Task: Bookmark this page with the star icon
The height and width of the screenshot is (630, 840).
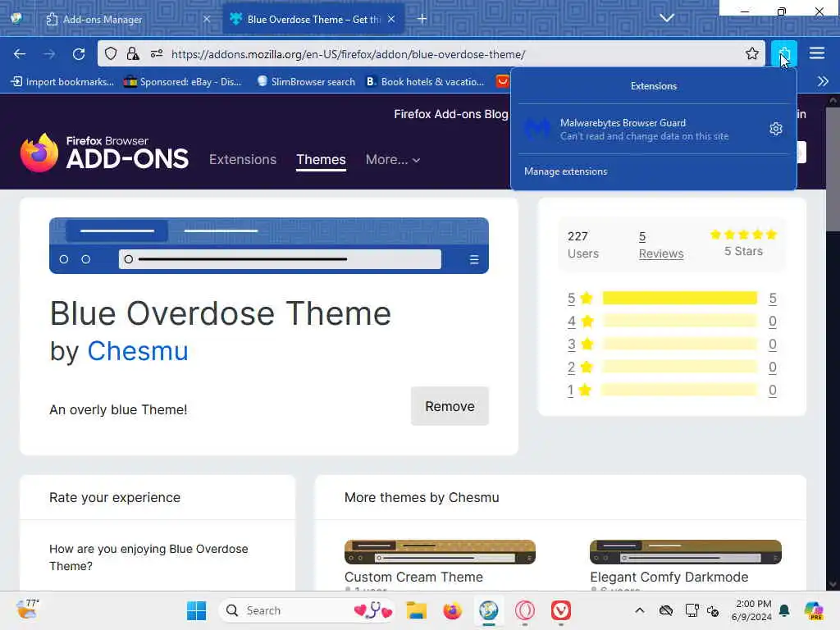Action: [x=752, y=53]
